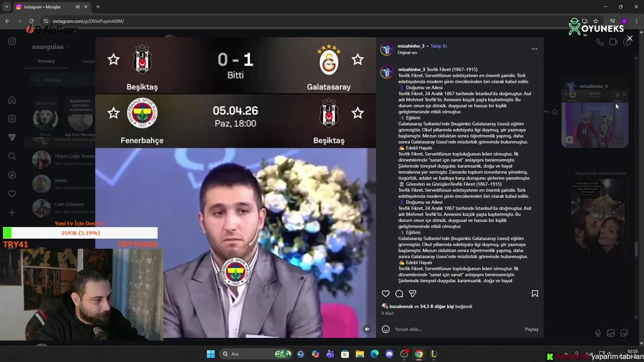
Task: Open Search from the Instagram sidebar
Action: pos(12,156)
